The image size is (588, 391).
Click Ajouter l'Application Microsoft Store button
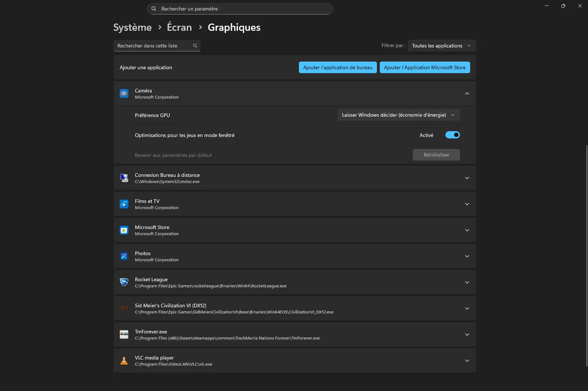click(x=424, y=67)
